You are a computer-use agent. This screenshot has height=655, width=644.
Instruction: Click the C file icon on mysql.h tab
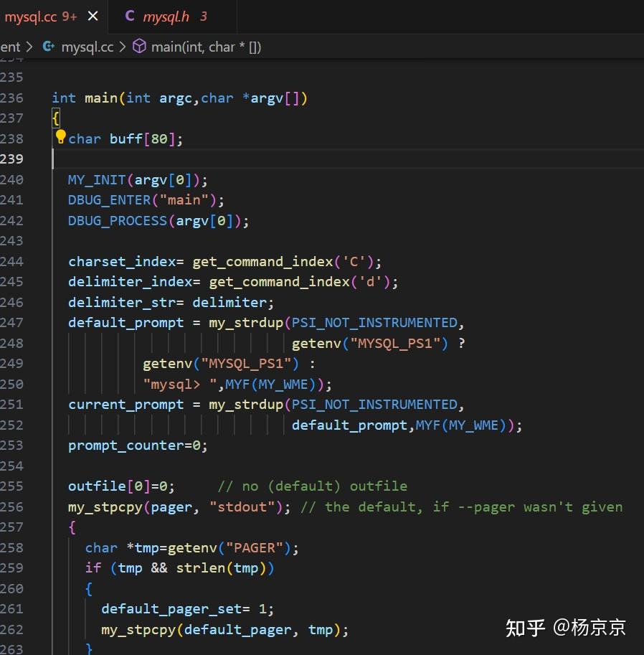click(x=130, y=17)
